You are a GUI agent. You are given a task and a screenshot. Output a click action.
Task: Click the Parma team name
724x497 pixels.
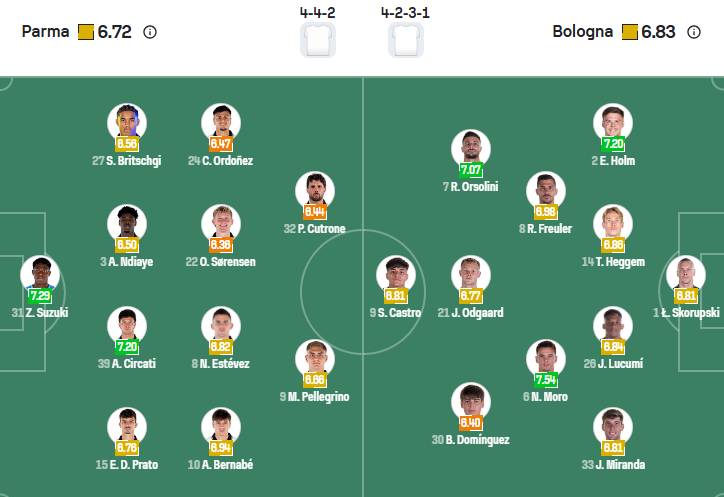click(46, 32)
